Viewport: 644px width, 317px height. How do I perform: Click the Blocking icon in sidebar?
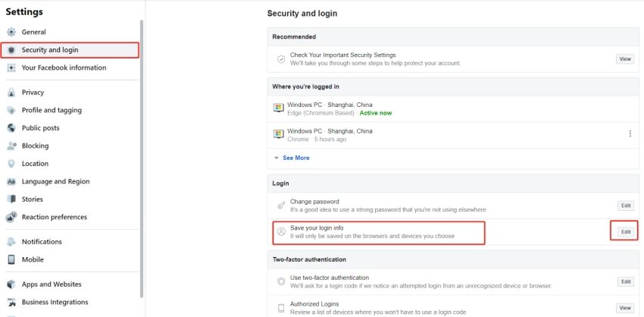point(11,146)
